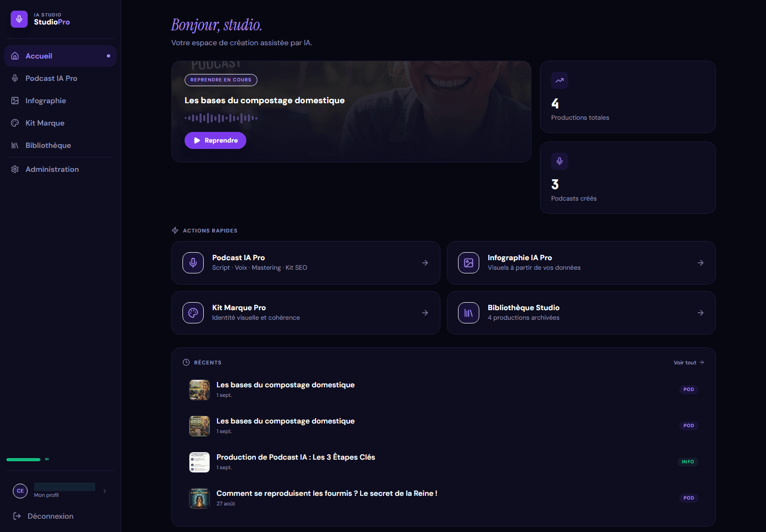The width and height of the screenshot is (766, 532).
Task: Click the clock icon beside Récents
Action: (186, 362)
